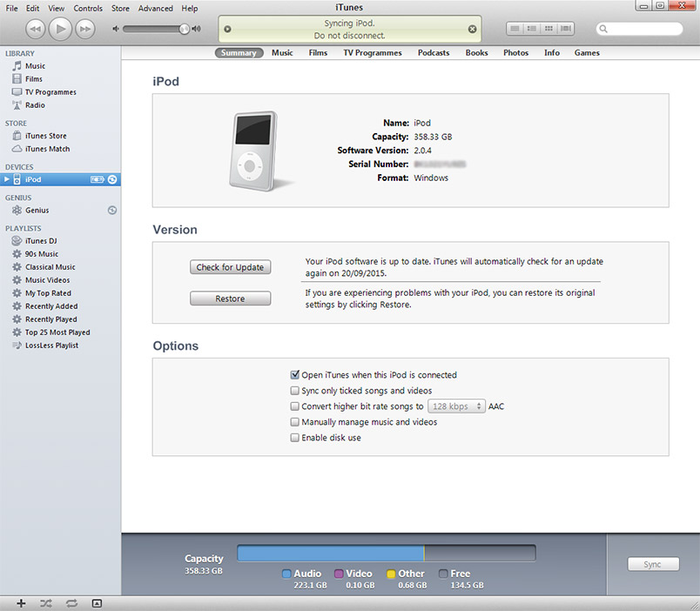
Task: Open the My Top Rated playlist
Action: (x=60, y=293)
